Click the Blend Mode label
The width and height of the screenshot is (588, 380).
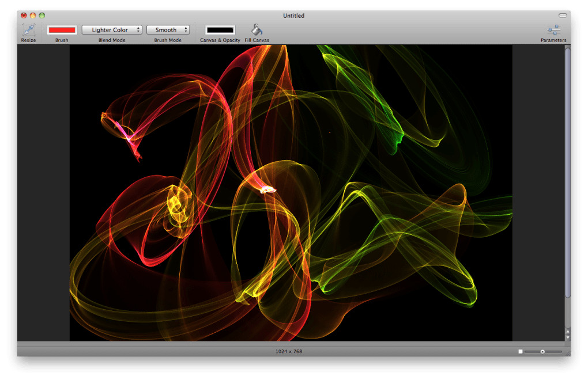[x=112, y=40]
